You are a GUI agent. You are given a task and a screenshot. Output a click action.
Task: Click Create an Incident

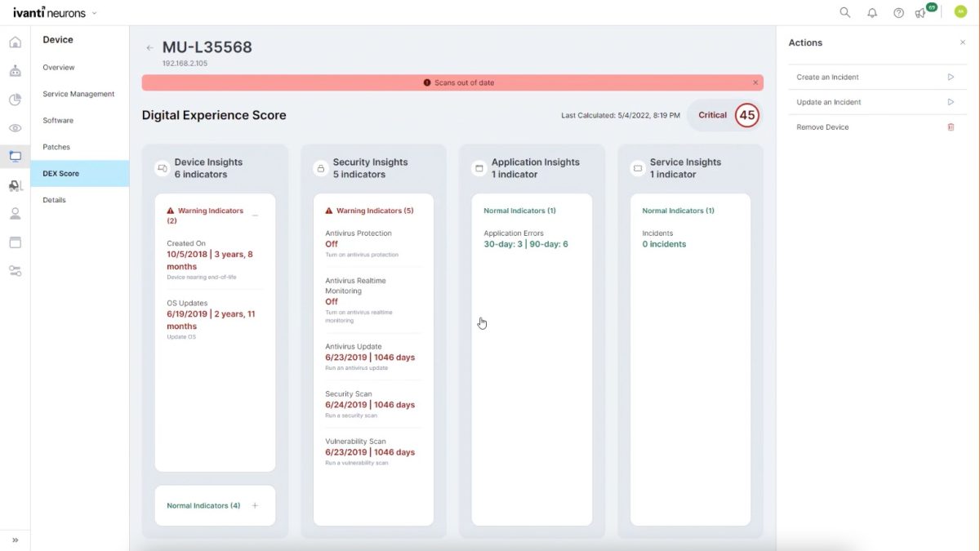[x=827, y=76]
